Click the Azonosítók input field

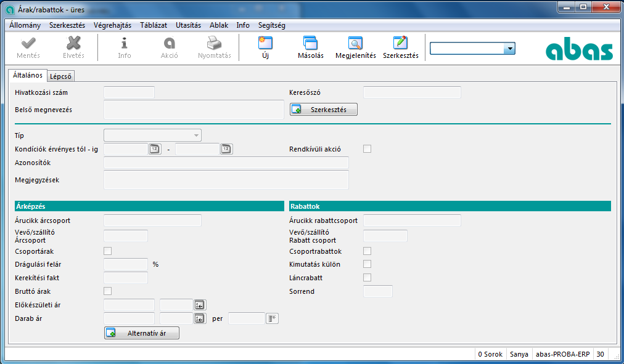226,163
